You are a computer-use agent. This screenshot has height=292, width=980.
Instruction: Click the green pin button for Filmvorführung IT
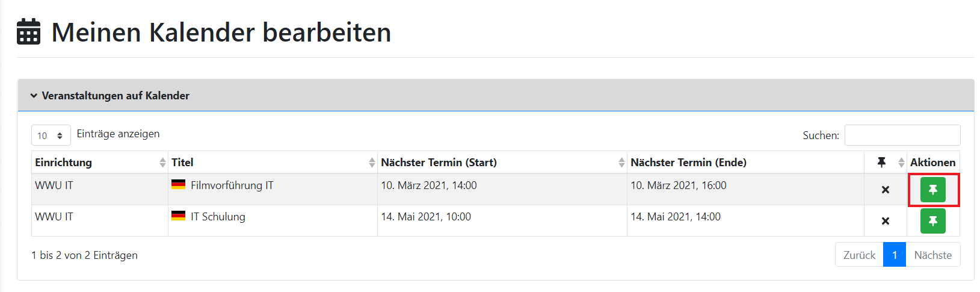pos(932,190)
